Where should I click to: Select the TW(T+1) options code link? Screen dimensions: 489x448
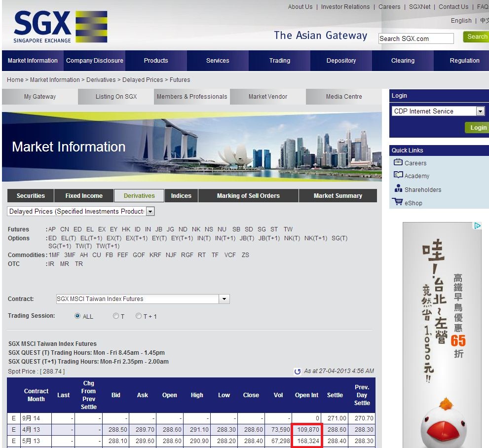coord(108,246)
